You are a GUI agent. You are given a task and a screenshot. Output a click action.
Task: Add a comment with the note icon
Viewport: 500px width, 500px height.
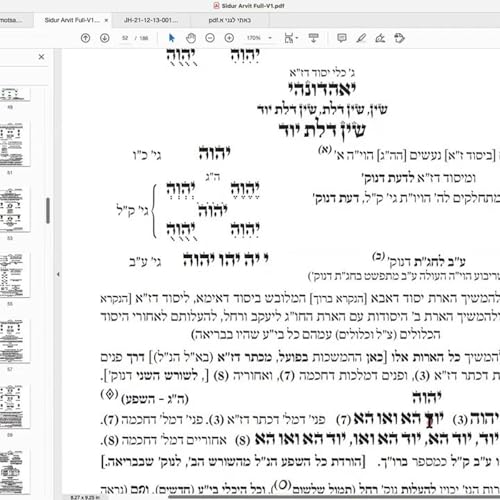(342, 38)
